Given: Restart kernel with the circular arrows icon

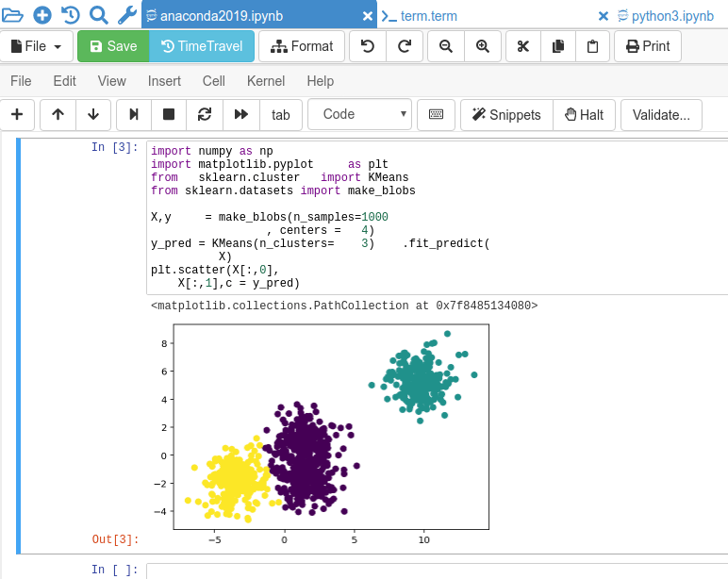Looking at the screenshot, I should [x=205, y=115].
